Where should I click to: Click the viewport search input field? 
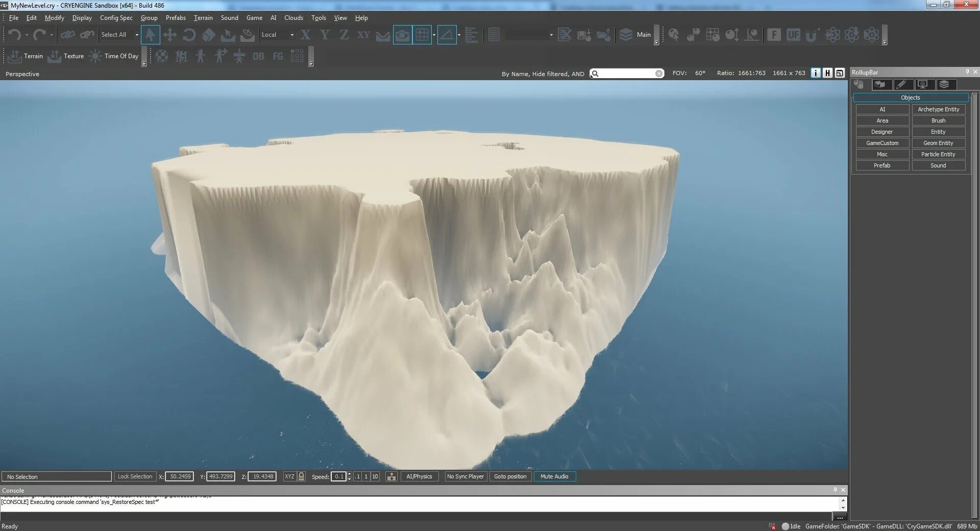coord(627,74)
